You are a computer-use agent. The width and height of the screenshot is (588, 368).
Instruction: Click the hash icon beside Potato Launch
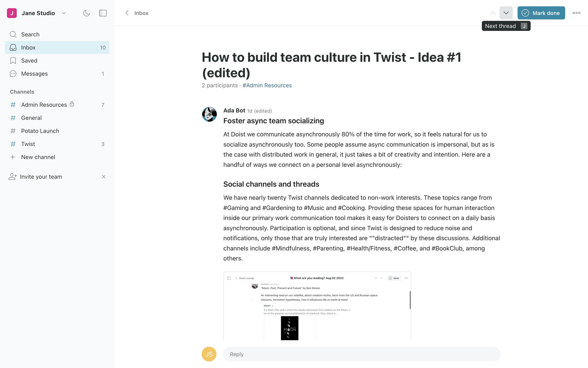[13, 131]
